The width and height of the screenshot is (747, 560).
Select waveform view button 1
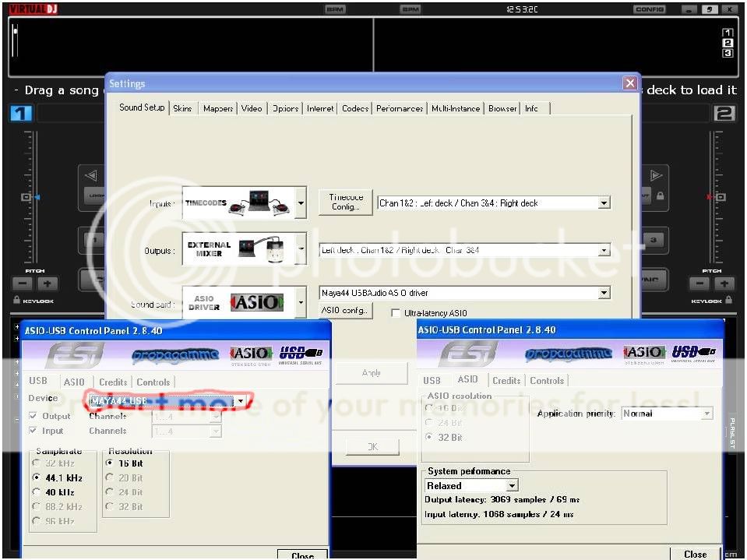(728, 33)
